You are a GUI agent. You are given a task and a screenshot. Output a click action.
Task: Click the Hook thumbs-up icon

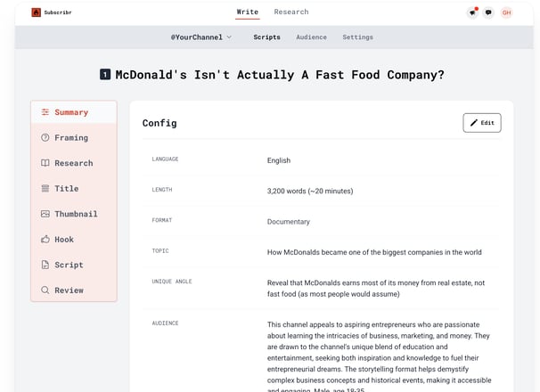click(45, 239)
